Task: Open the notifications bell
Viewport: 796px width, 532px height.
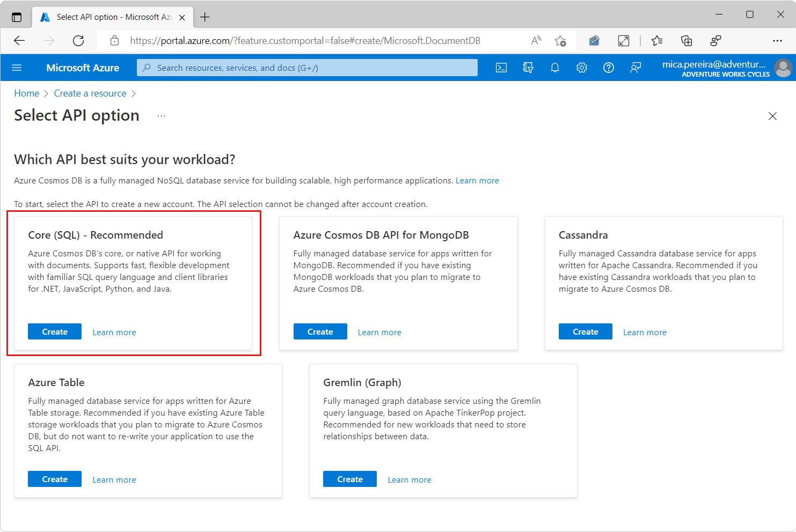Action: 555,68
